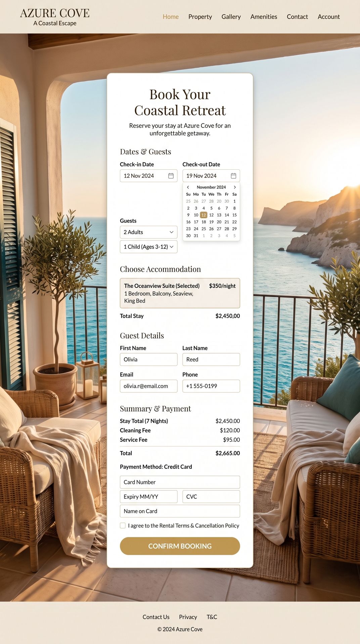The width and height of the screenshot is (360, 644).
Task: Select day 22 in the calendar
Action: (x=234, y=222)
